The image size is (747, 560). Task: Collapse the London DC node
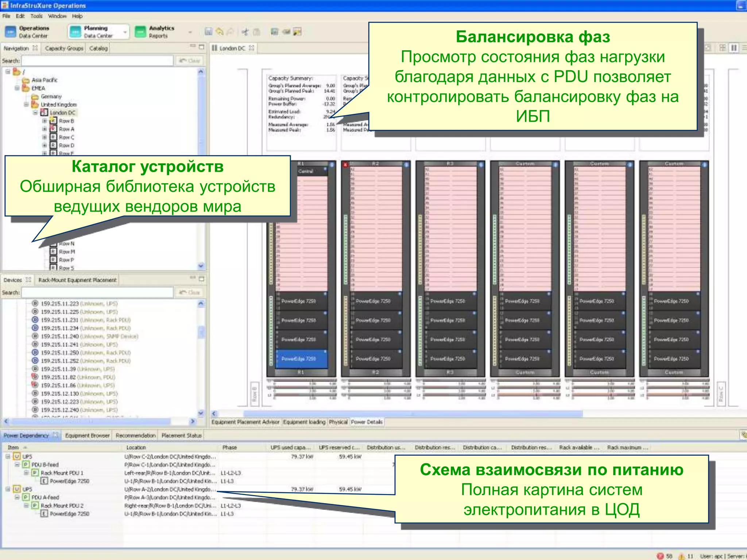pos(35,113)
